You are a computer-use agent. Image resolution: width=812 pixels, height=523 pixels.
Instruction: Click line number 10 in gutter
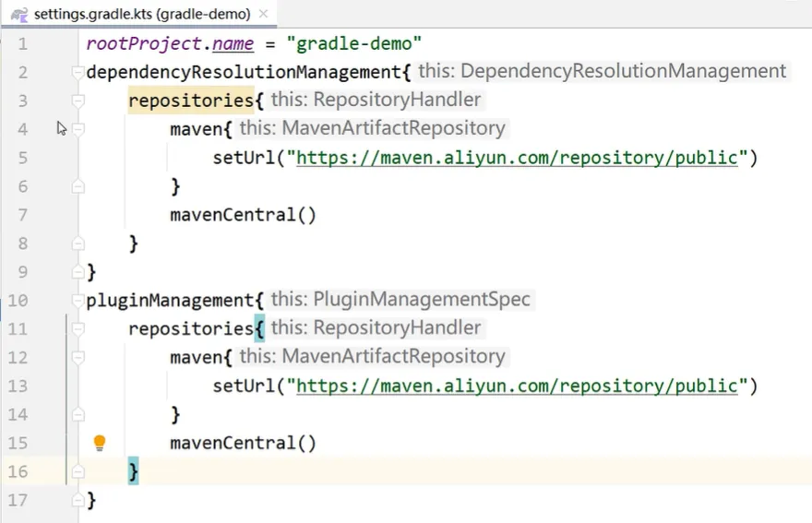18,301
